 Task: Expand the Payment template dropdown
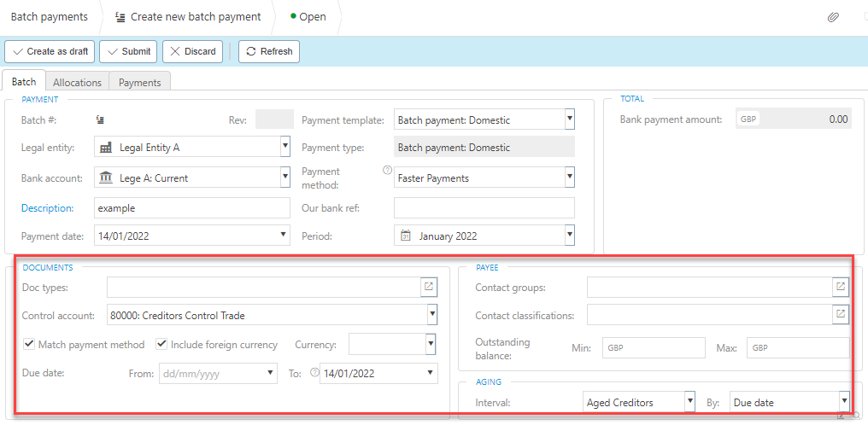[569, 119]
